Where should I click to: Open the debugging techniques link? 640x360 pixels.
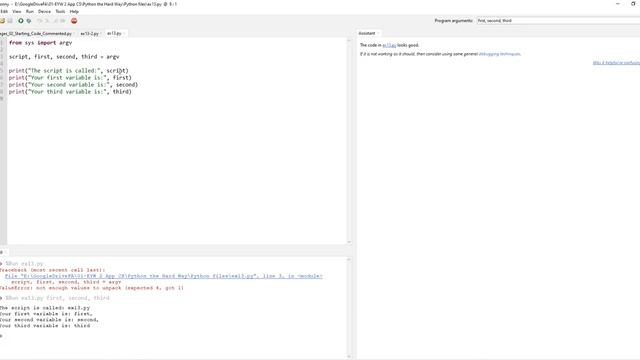500,54
